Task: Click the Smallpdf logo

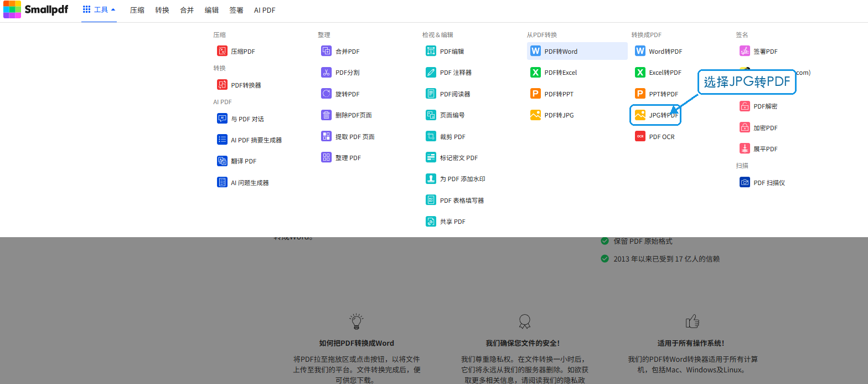Action: [x=36, y=9]
